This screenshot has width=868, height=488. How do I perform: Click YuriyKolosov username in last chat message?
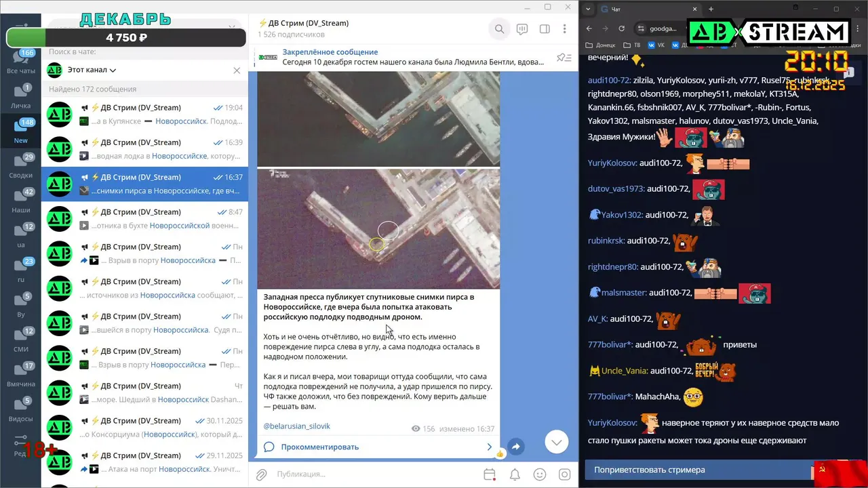pyautogui.click(x=612, y=422)
